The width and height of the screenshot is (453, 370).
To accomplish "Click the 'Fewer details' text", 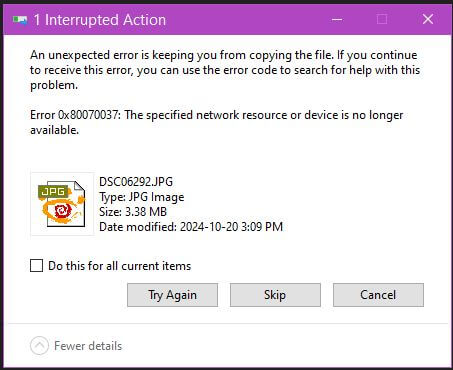I will coord(88,346).
